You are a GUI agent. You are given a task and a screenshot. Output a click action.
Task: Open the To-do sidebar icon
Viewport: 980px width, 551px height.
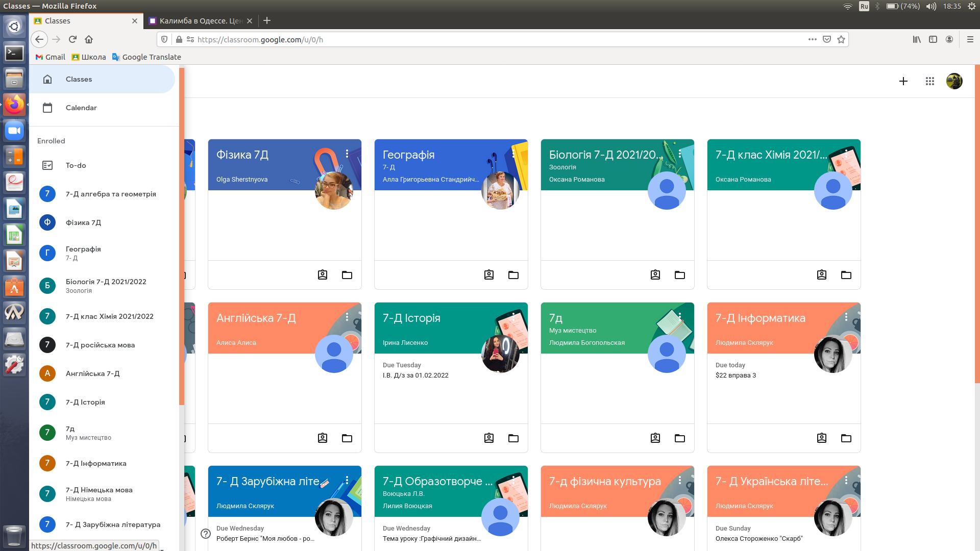(x=47, y=165)
